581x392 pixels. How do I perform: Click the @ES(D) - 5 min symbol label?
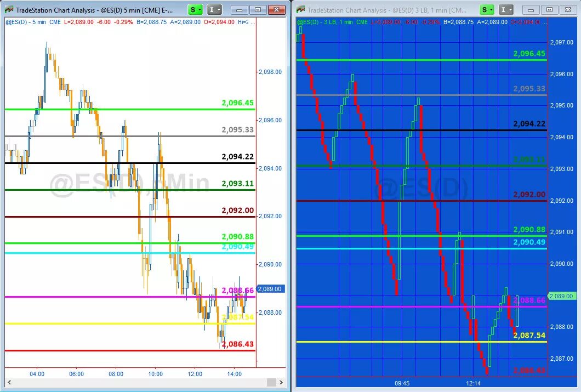(x=26, y=22)
